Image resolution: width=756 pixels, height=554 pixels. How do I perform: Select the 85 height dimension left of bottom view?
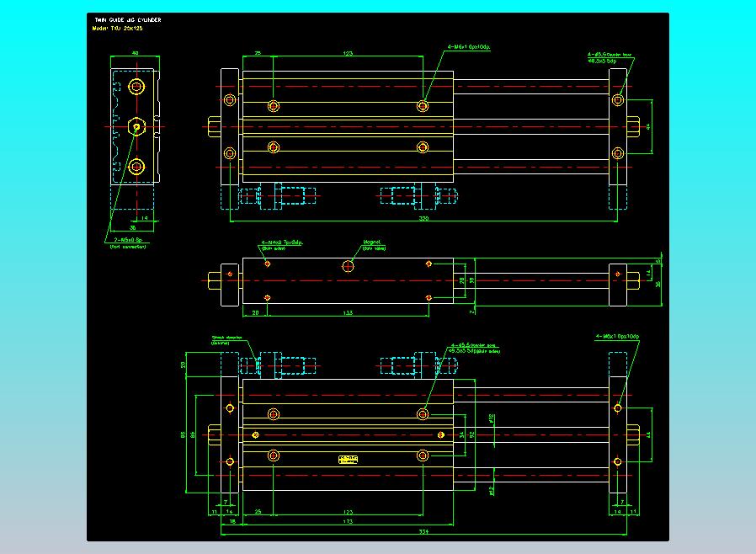184,434
